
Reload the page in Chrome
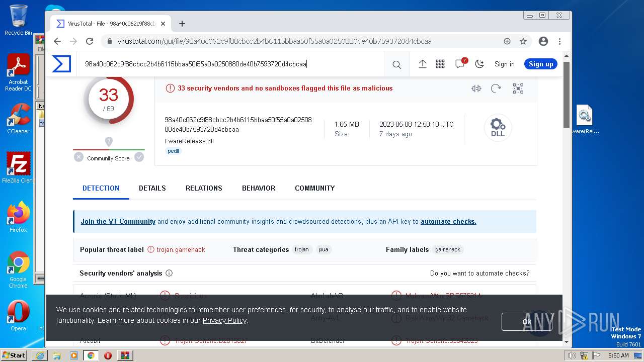pyautogui.click(x=90, y=41)
